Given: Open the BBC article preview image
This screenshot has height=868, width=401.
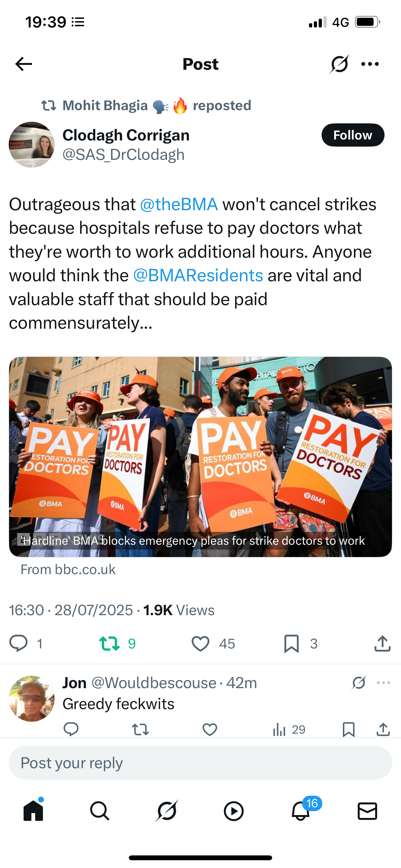Looking at the screenshot, I should point(200,457).
